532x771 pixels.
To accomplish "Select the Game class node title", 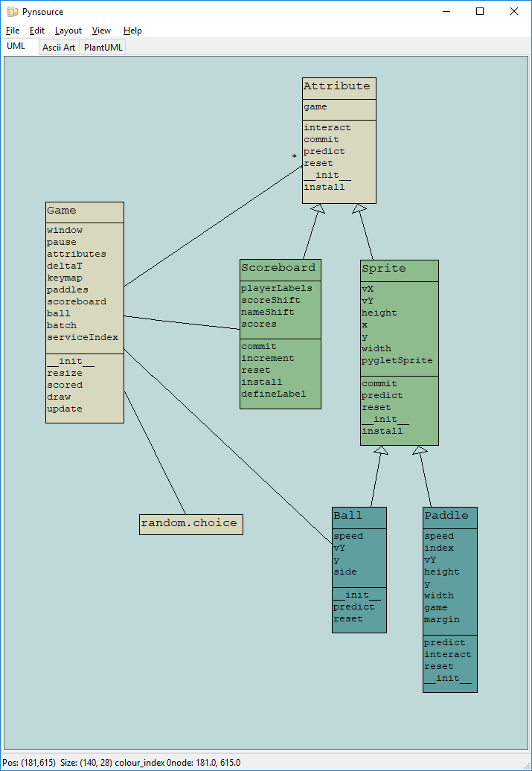I will [x=84, y=211].
